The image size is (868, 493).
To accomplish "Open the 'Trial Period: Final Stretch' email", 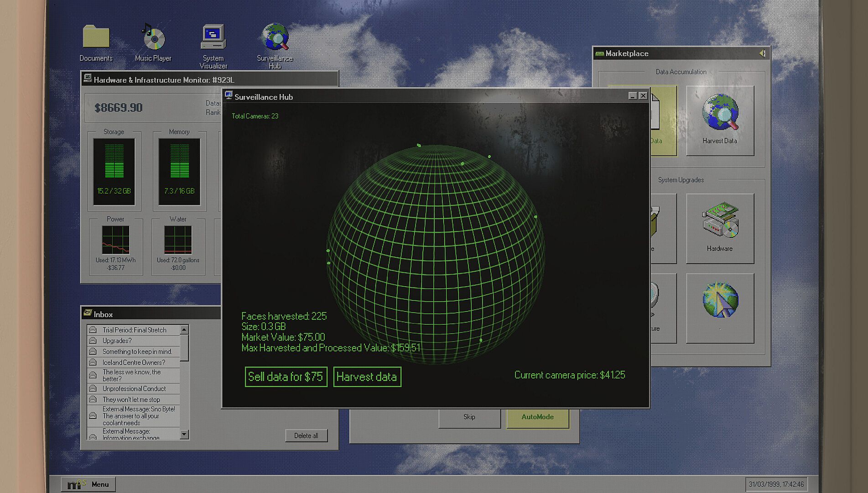I will [134, 330].
